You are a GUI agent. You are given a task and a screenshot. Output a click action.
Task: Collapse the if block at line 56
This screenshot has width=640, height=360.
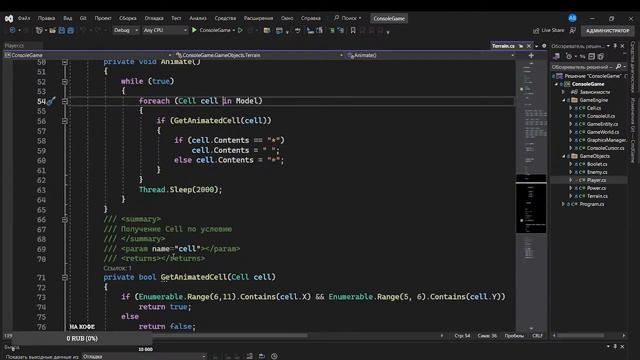click(64, 121)
